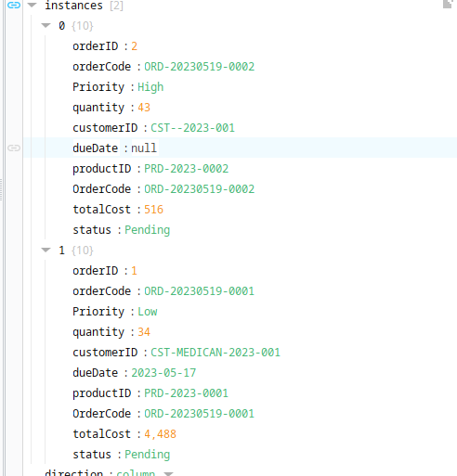This screenshot has height=476, width=457.
Task: Click the totalCost value 516
Action: [153, 210]
